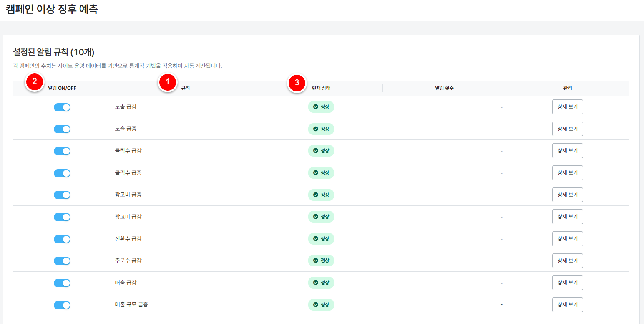Viewport: 644px width, 324px height.
Task: Open 상세 보기 for 전환수 급감 rule
Action: click(567, 239)
